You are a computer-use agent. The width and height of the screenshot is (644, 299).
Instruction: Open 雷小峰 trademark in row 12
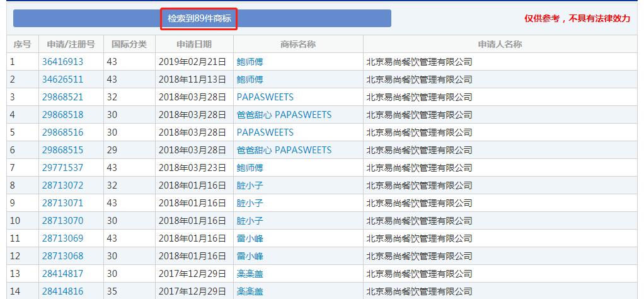(x=250, y=256)
